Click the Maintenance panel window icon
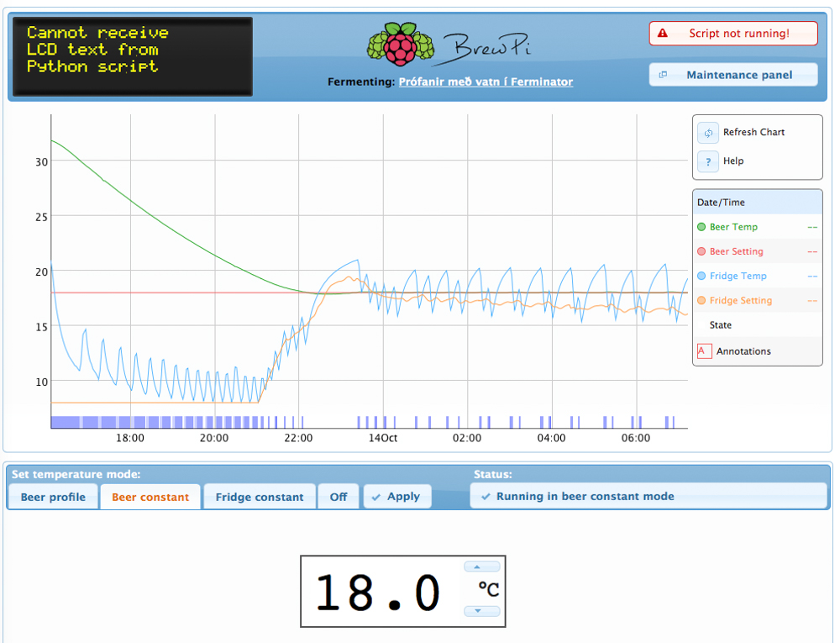Screen dimensions: 840x643 (663, 75)
